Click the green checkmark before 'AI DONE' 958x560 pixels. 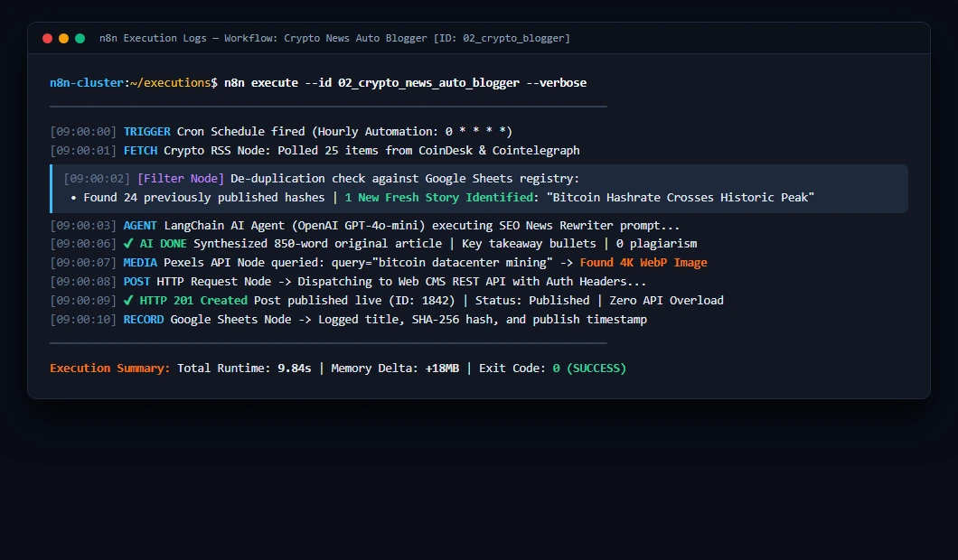click(x=128, y=243)
